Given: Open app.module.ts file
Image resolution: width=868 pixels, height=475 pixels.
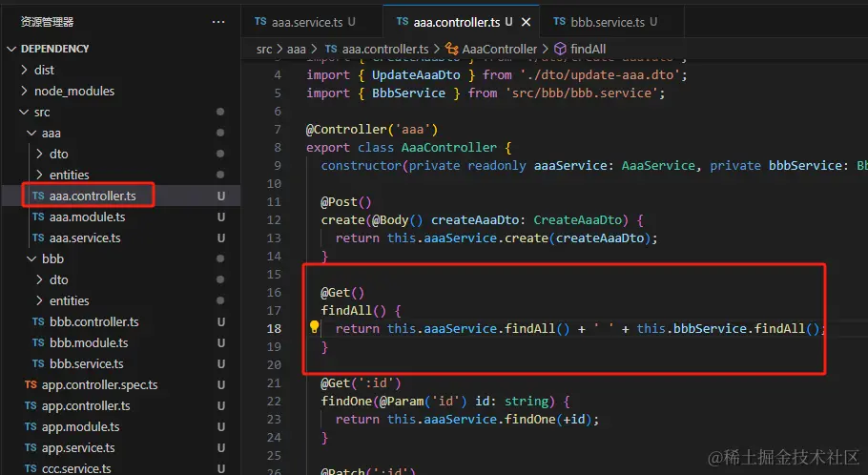Looking at the screenshot, I should [121, 427].
